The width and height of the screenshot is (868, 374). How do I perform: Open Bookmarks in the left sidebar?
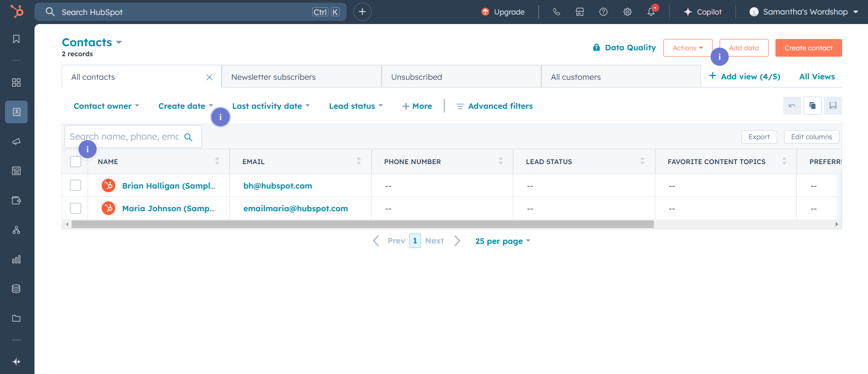coord(16,39)
